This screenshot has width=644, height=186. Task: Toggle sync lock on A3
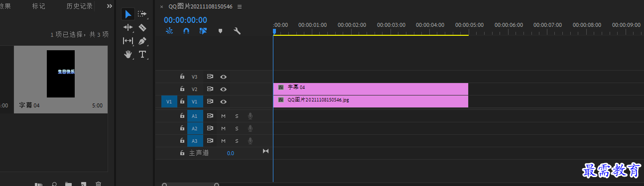click(210, 141)
